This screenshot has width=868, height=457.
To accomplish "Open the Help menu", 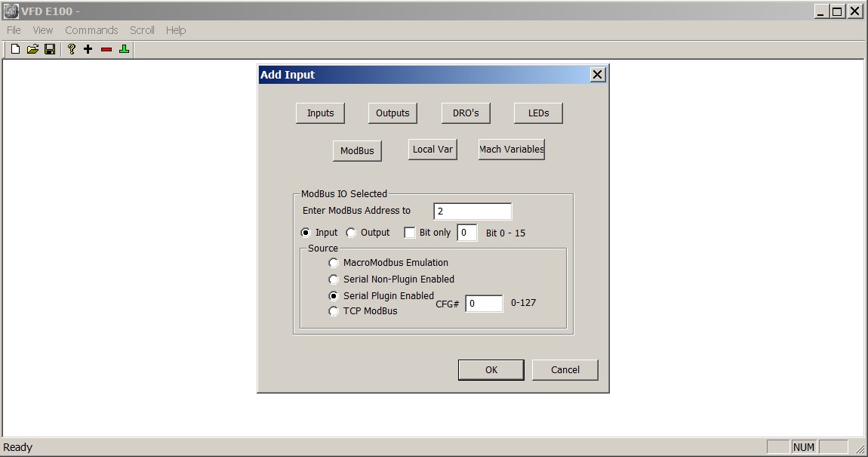I will 175,30.
